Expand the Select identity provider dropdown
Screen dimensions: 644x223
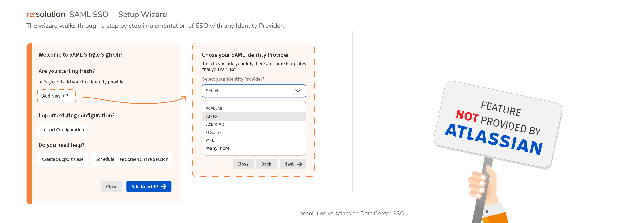[254, 91]
